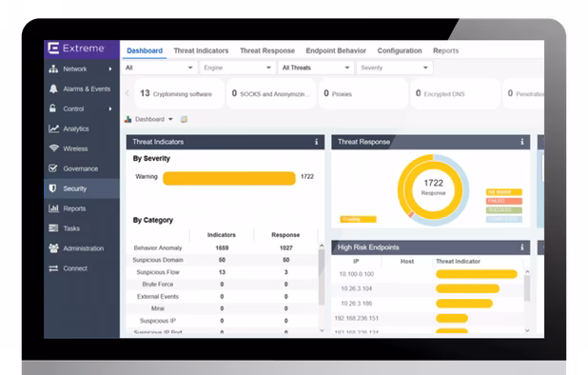Click endpoint IP 10.26.3.104
Screen dimensions: 588x375
356,288
